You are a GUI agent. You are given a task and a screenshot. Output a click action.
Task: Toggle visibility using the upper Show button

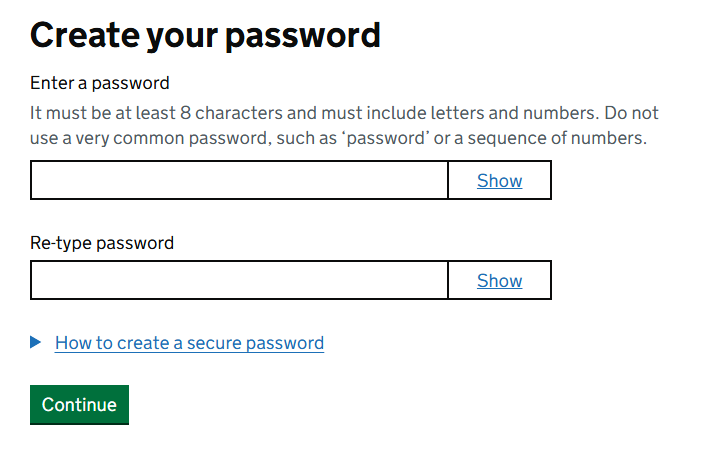pyautogui.click(x=499, y=180)
